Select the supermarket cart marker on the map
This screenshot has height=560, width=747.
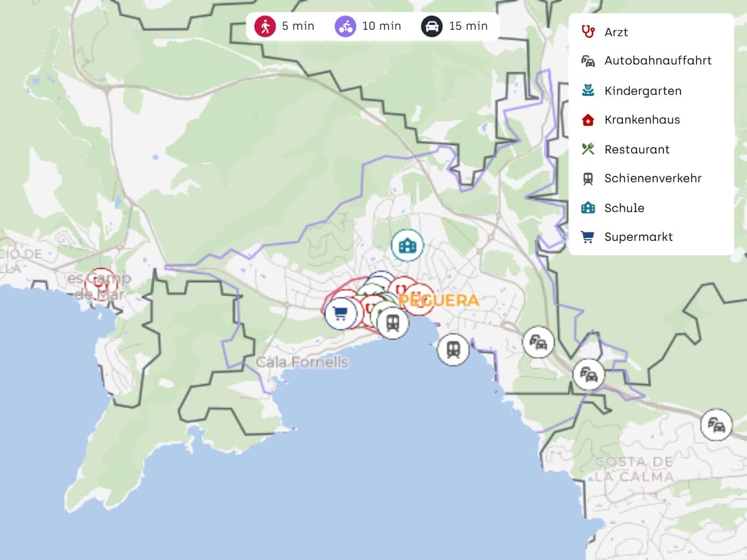click(x=340, y=313)
